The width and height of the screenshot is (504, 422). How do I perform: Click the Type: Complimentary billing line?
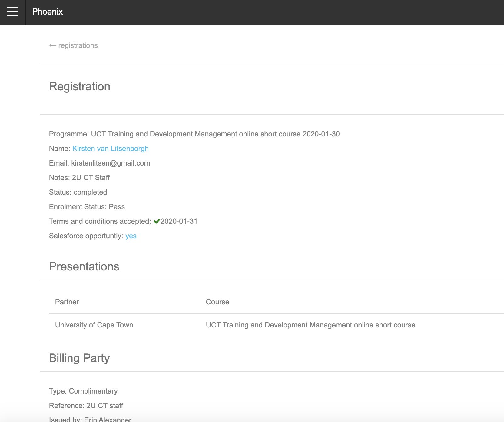tap(83, 391)
